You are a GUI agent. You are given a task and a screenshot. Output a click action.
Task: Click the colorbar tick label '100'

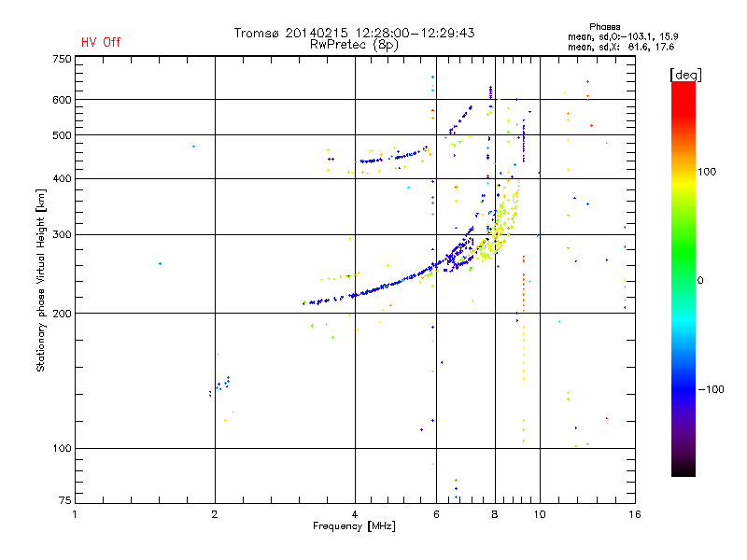[707, 172]
